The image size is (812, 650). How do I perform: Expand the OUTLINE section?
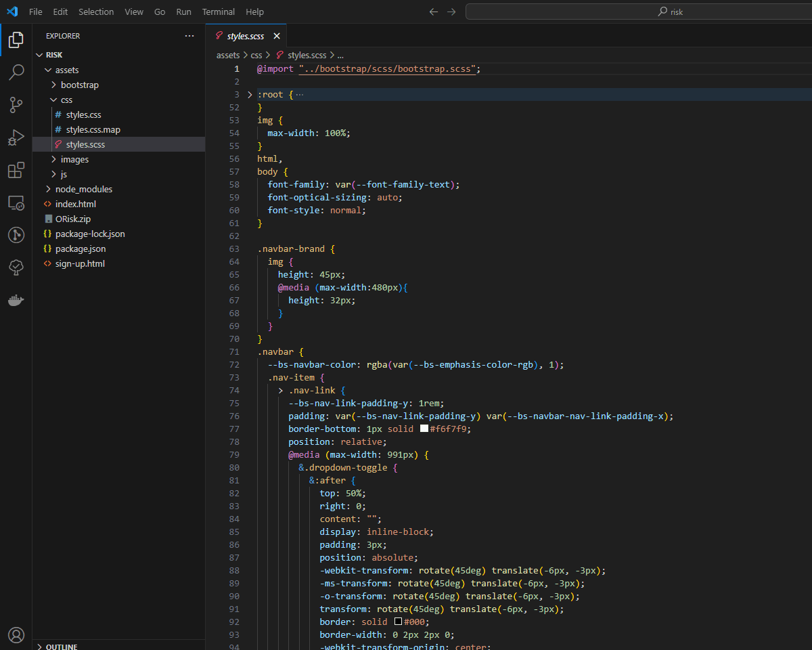point(61,647)
